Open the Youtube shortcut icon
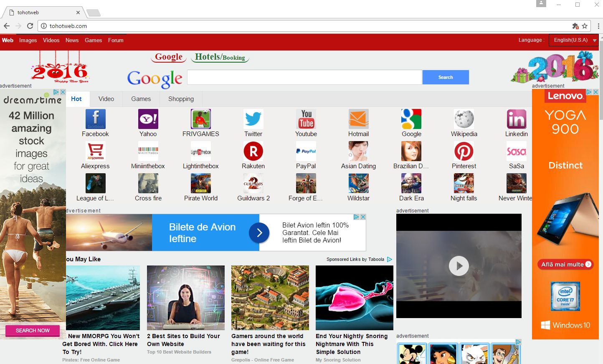603x364 pixels. [x=306, y=119]
